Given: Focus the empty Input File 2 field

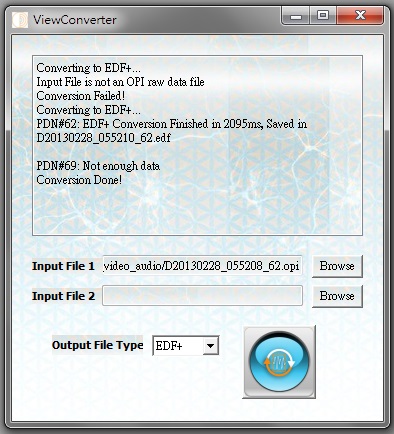Looking at the screenshot, I should (202, 296).
